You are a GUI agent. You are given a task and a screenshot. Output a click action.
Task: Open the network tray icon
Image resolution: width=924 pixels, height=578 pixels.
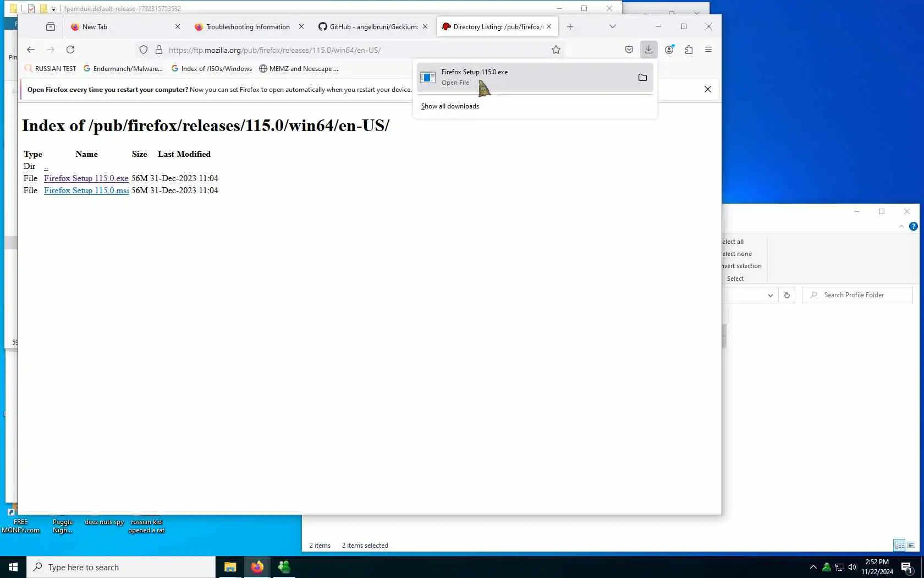click(x=839, y=567)
